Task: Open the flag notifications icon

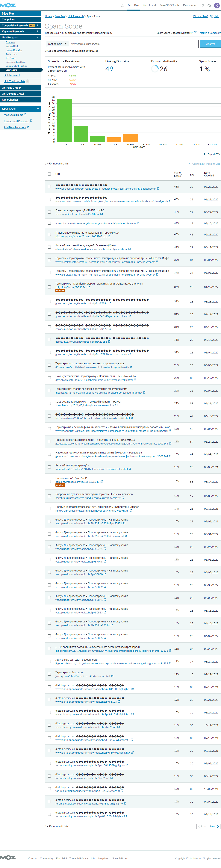Action: (202, 5)
